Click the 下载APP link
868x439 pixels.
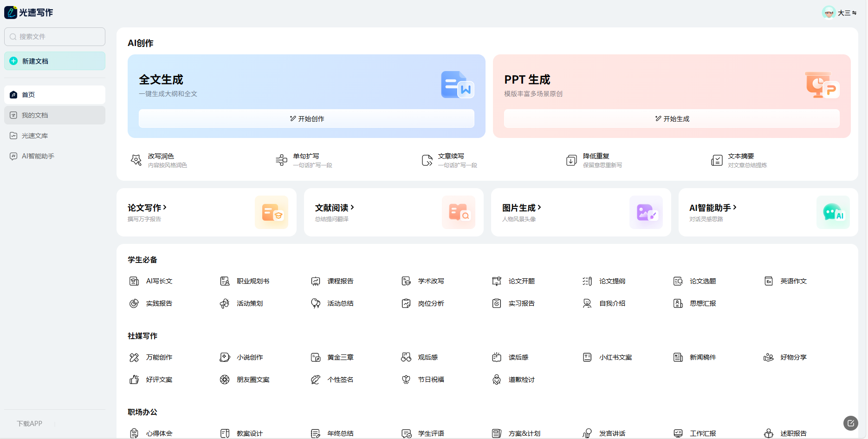30,424
